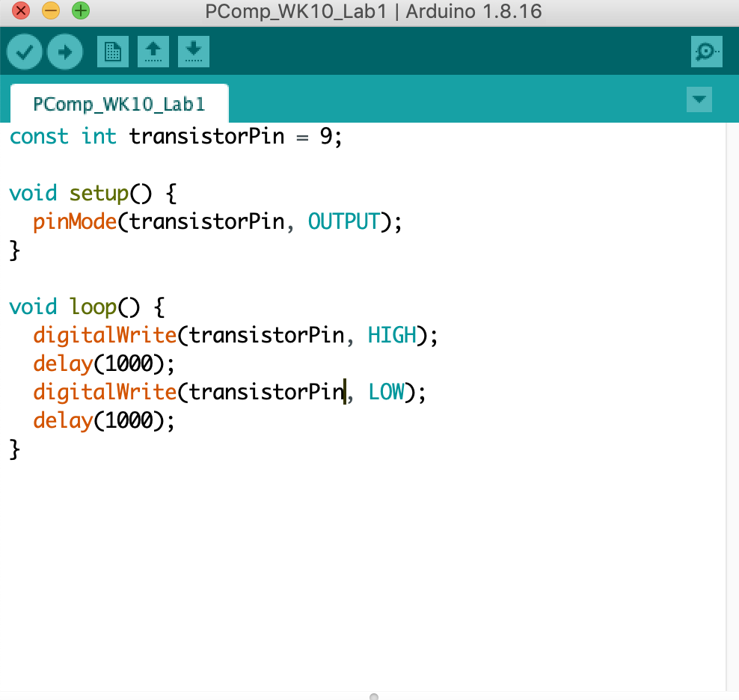The height and width of the screenshot is (700, 739).
Task: Maximize the window with the green button
Action: [80, 11]
